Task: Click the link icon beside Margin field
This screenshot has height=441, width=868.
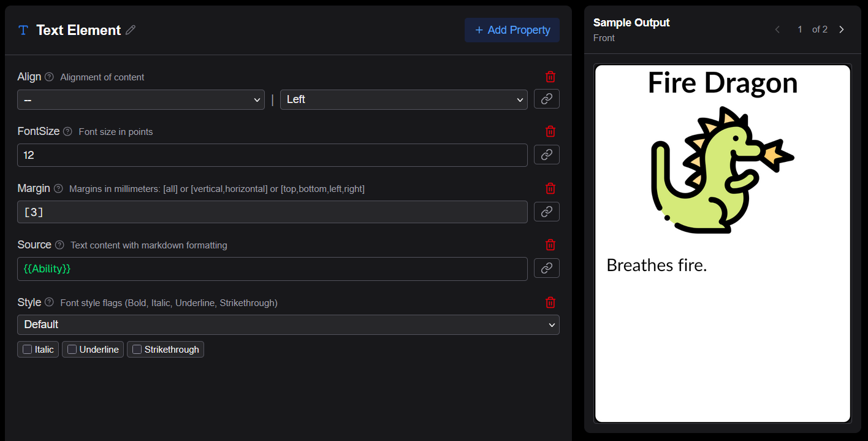Action: (547, 212)
